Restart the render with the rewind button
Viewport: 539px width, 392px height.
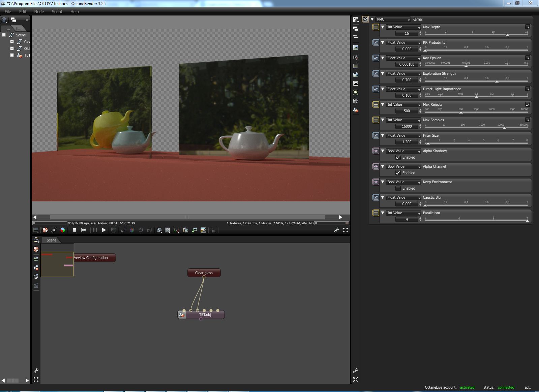[x=83, y=230]
